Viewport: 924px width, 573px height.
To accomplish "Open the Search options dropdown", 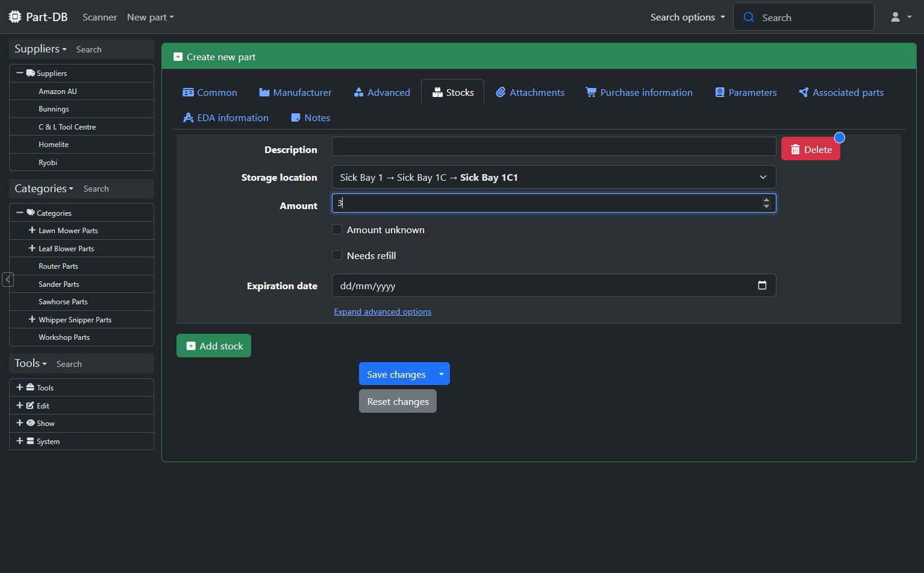I will tap(687, 17).
